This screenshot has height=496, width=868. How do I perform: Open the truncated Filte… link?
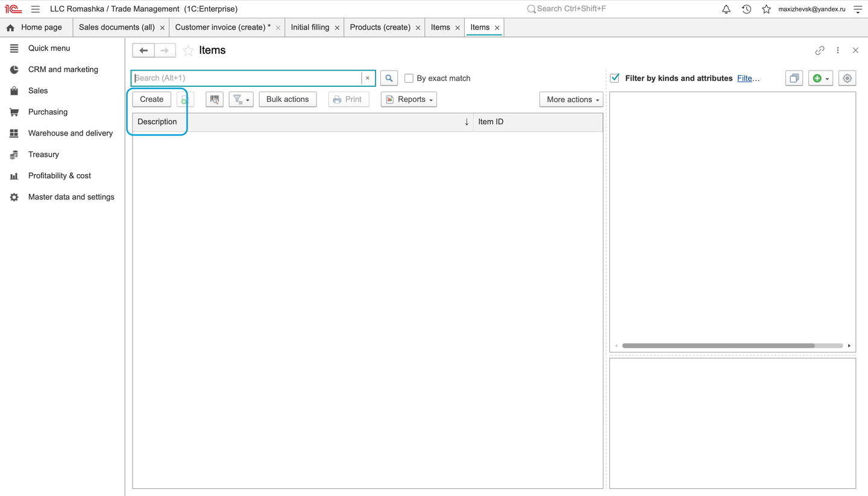click(x=748, y=78)
